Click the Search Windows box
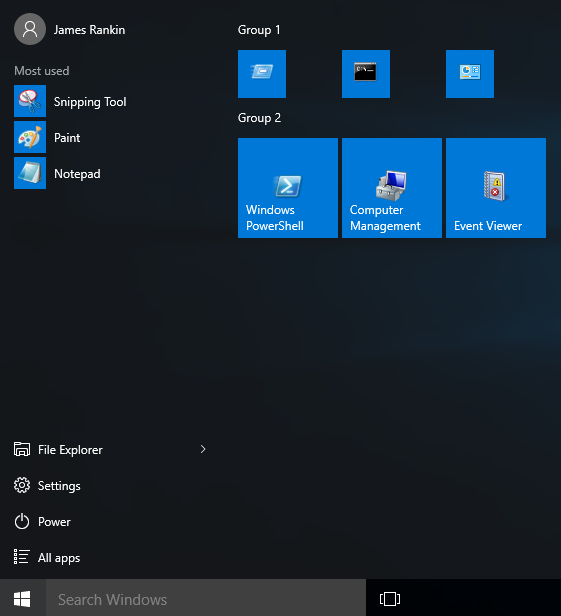Viewport: 561px width, 616px height. [206, 599]
